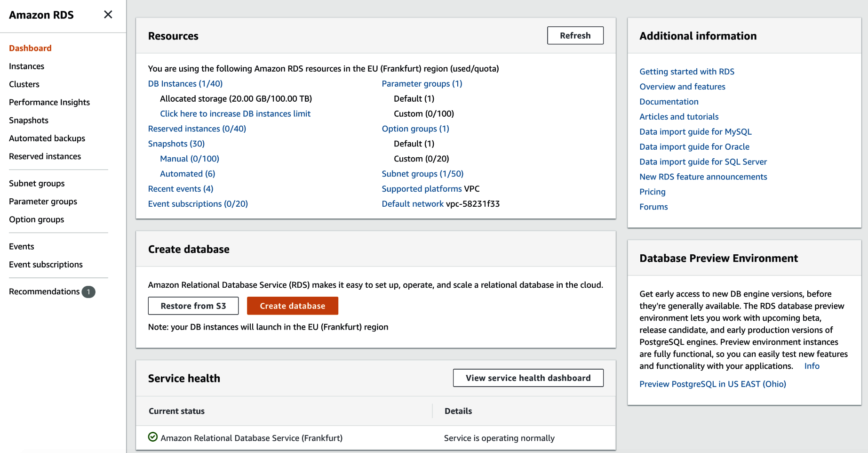
Task: Click the Recommendations count badge showing 1
Action: 88,292
